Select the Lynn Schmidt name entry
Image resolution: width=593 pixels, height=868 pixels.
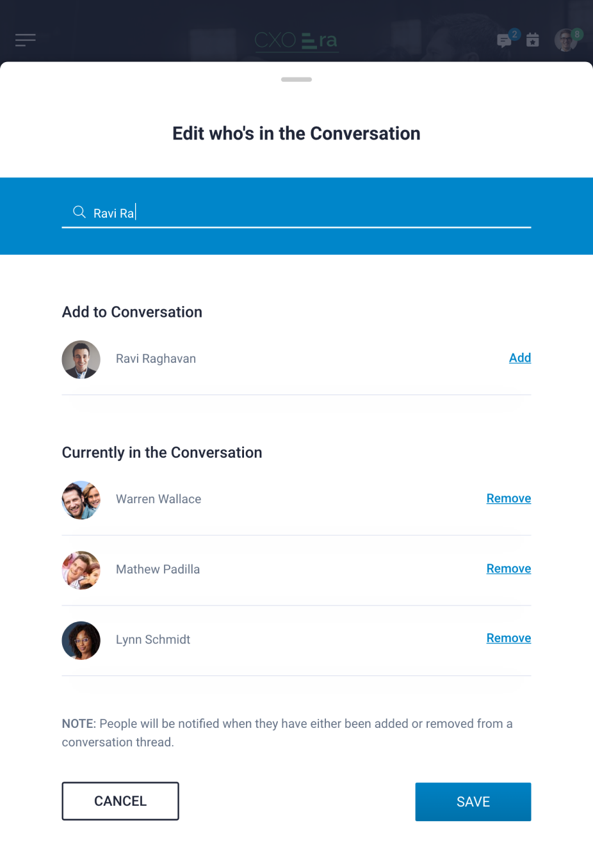153,639
